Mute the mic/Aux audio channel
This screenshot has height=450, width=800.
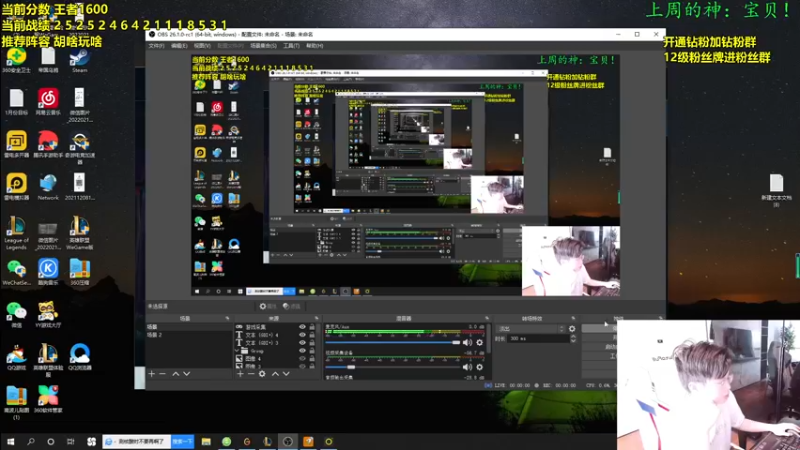pyautogui.click(x=467, y=342)
